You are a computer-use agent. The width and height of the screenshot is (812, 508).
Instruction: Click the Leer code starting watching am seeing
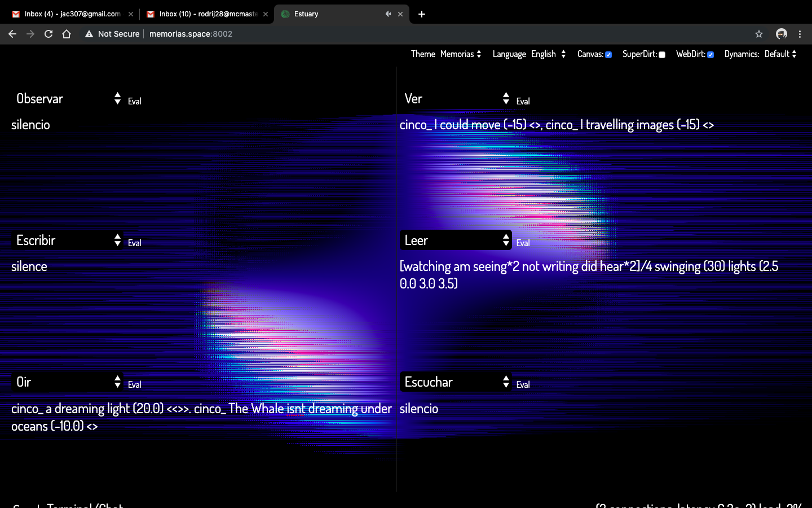[589, 275]
